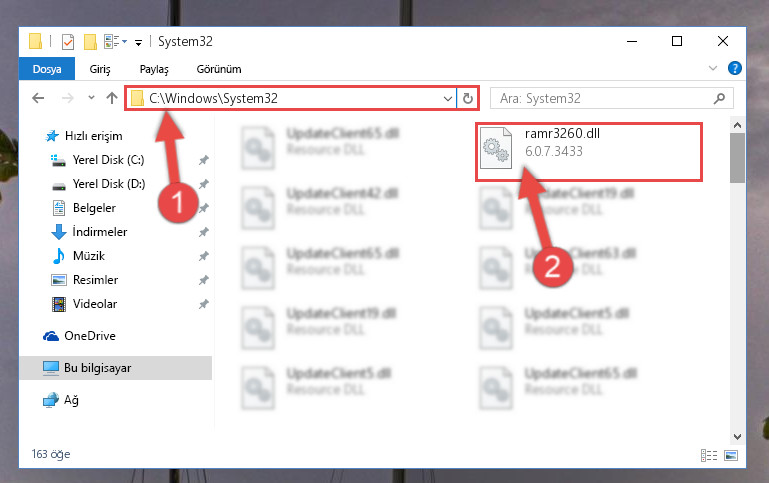The width and height of the screenshot is (769, 483).
Task: Open the recent locations dropdown arrow
Action: (91, 98)
